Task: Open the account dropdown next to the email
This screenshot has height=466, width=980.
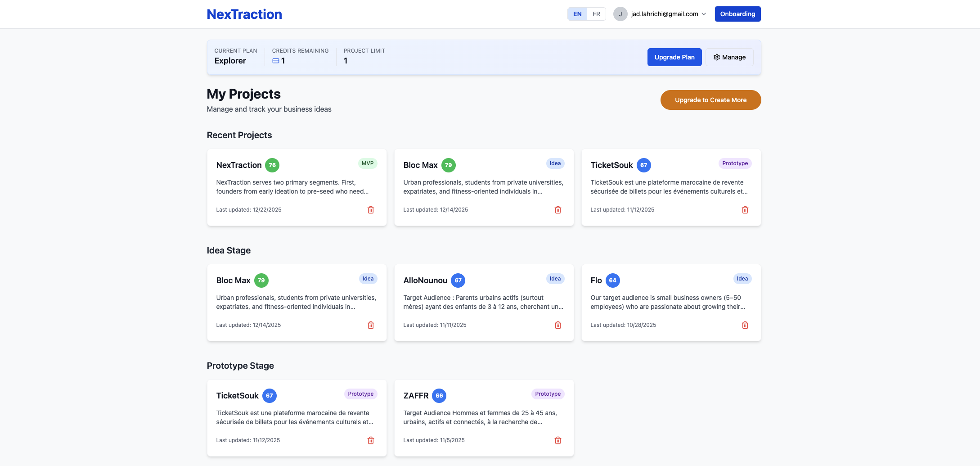Action: (704, 14)
